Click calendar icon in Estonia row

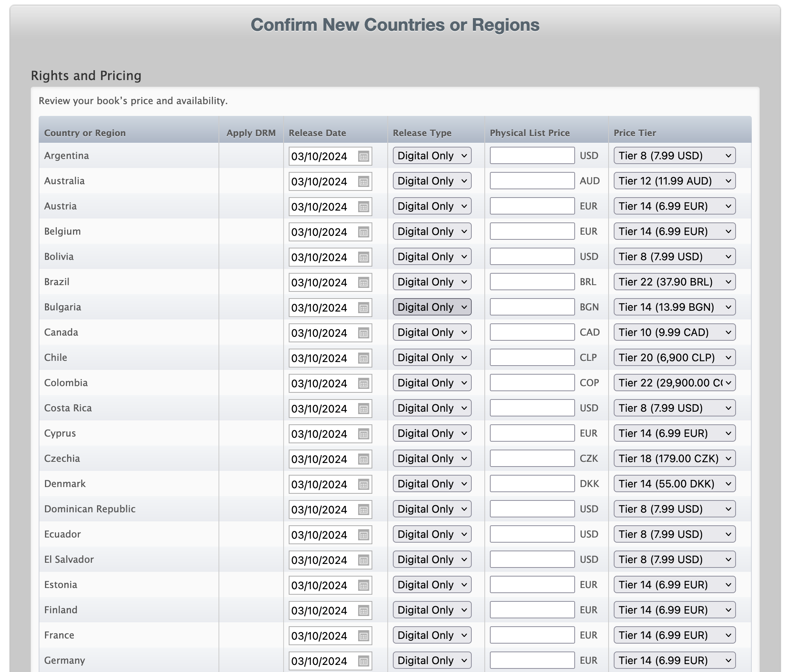[363, 585]
